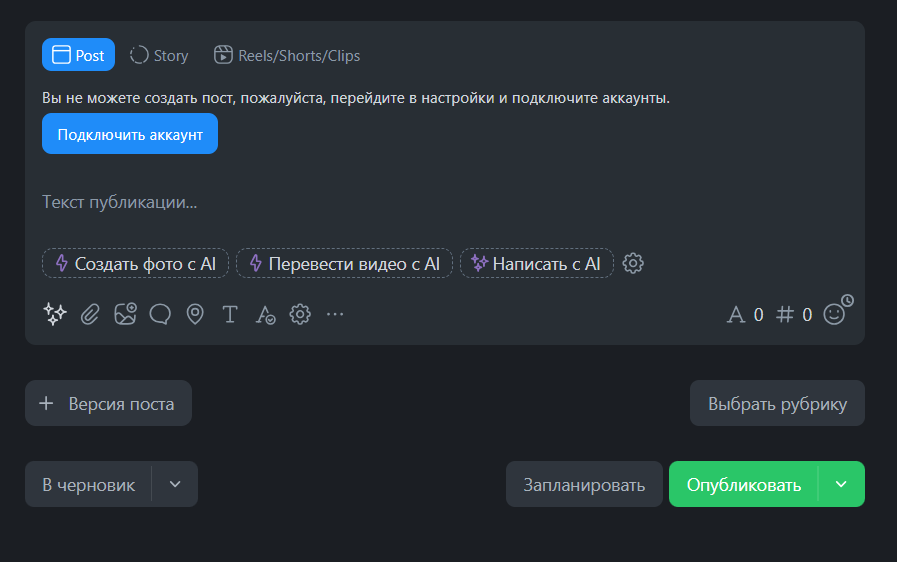Add a first comment via speech bubble icon
This screenshot has height=562, width=897.
click(160, 314)
